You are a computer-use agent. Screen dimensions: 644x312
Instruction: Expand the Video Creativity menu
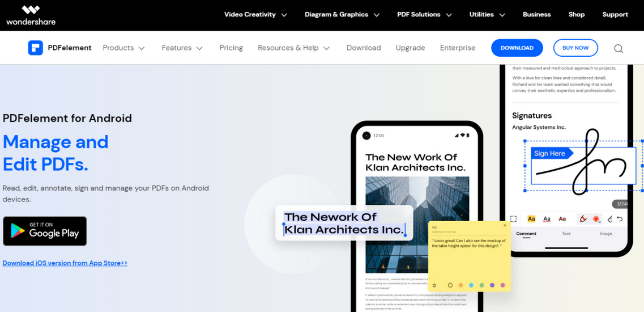coord(255,14)
